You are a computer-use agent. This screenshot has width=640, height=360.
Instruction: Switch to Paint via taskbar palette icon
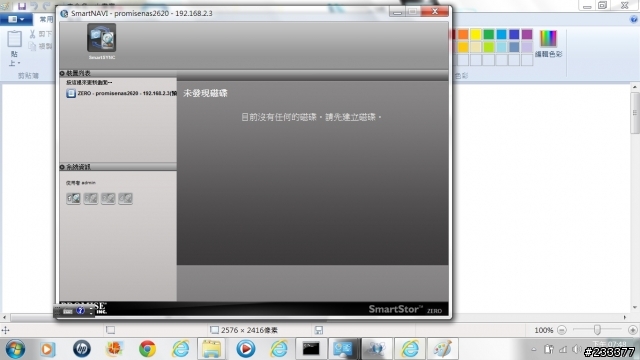[442, 349]
